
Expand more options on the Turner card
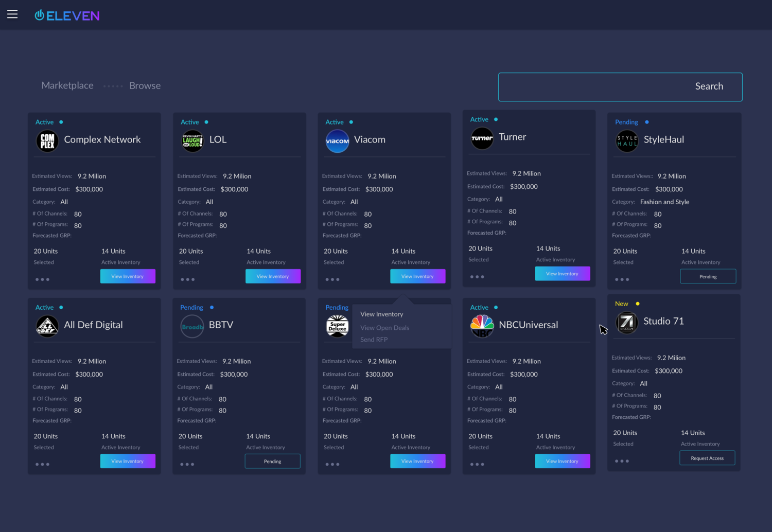coord(477,277)
